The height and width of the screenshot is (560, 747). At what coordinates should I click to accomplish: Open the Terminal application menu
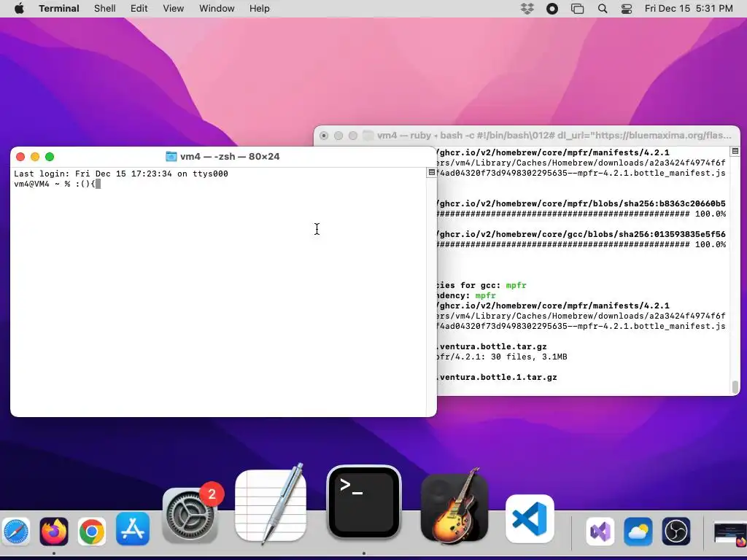tap(59, 9)
